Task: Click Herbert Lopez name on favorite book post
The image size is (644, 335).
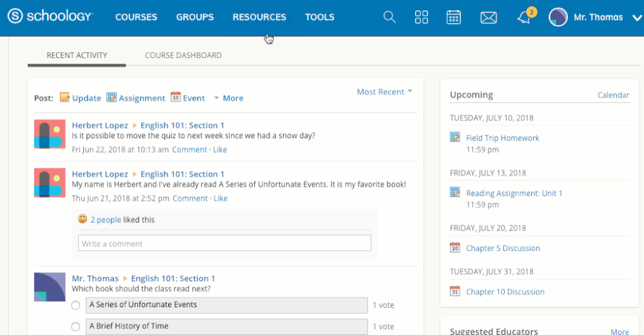Action: tap(100, 174)
